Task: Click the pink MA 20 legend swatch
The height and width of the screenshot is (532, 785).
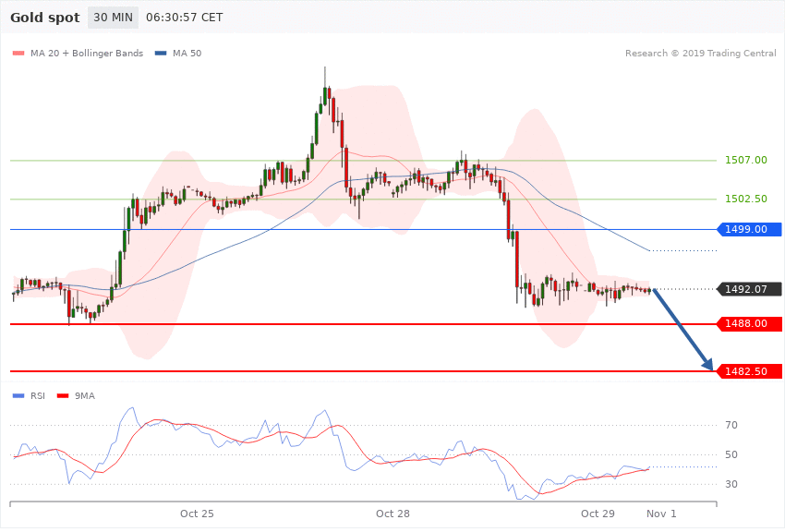Action: point(18,53)
